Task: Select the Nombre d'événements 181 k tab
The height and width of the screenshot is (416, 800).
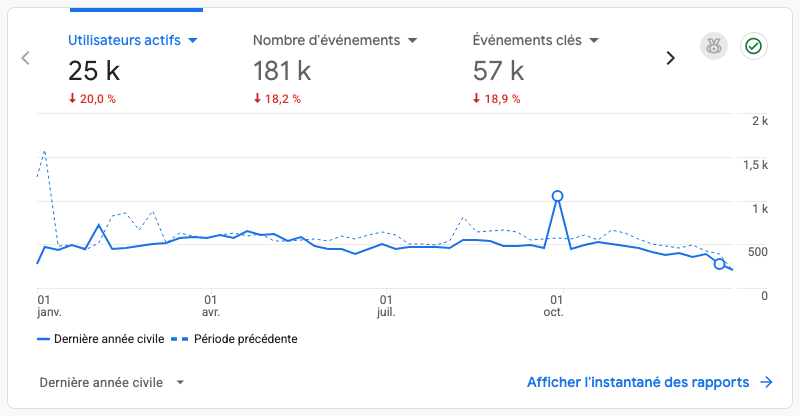Action: tap(335, 68)
